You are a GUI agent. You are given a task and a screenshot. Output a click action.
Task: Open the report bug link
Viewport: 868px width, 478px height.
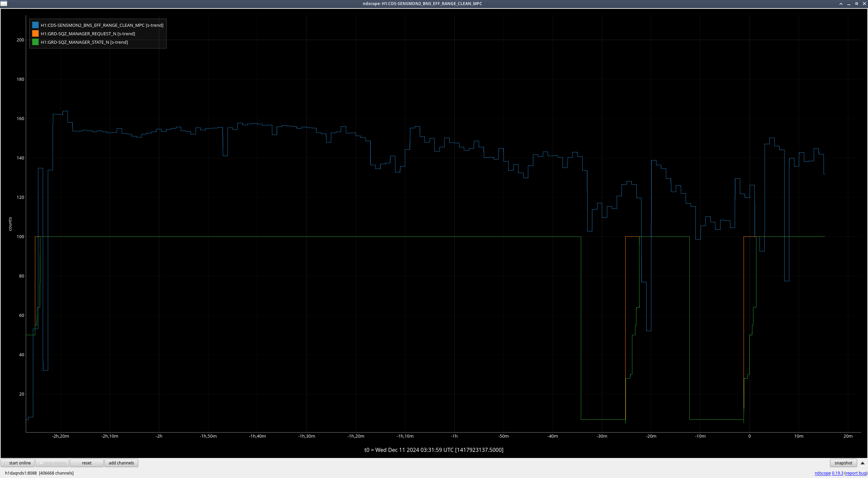click(856, 473)
